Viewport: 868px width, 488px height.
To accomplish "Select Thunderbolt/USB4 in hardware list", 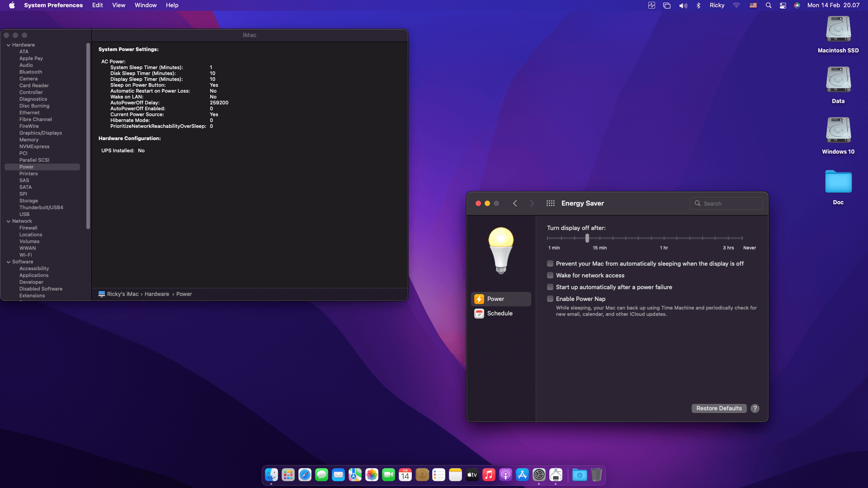I will point(42,208).
